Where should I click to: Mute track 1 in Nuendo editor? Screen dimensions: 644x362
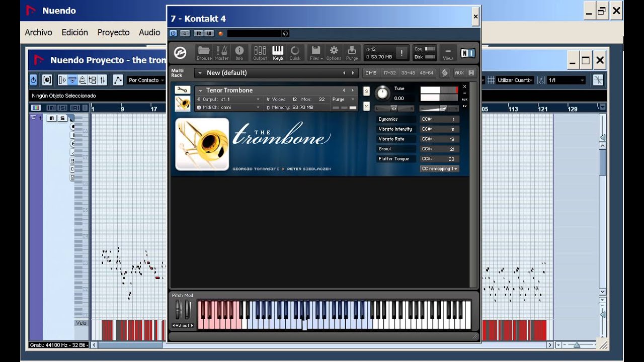[51, 118]
